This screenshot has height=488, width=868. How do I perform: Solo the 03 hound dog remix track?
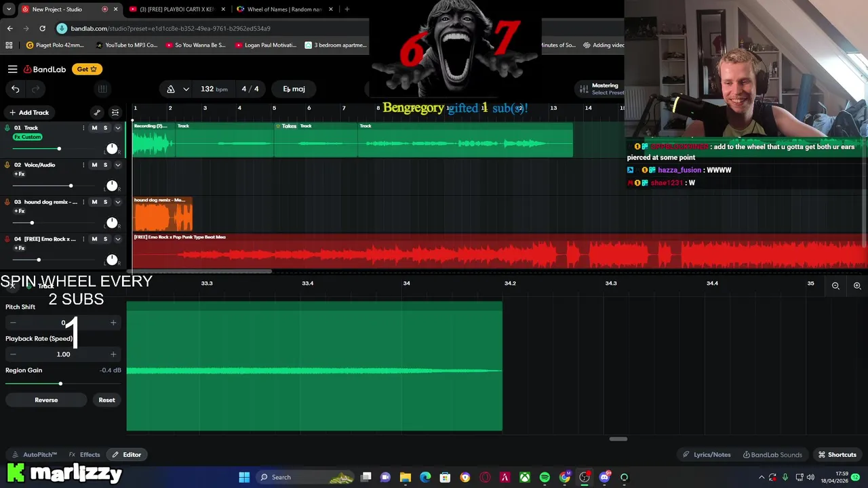click(105, 202)
